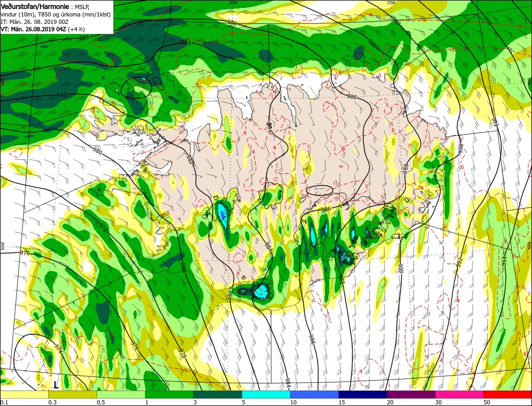Click the 'Veðurstofan/Harmonie' title text
The height and width of the screenshot is (406, 532).
click(35, 7)
